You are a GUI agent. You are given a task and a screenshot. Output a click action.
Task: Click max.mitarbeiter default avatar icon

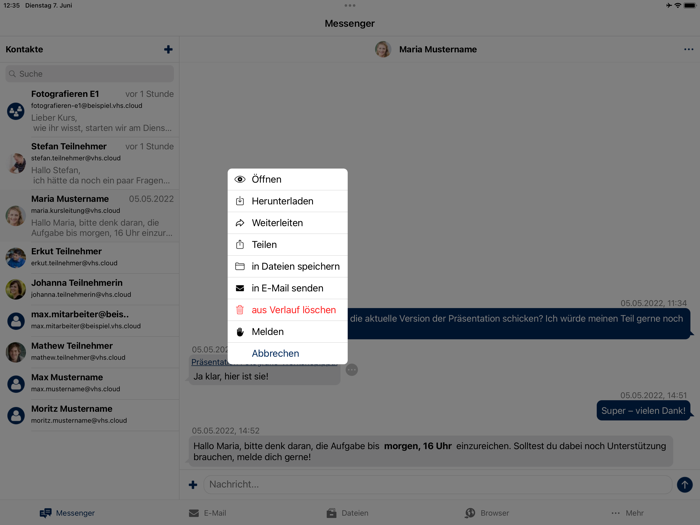[x=16, y=321]
